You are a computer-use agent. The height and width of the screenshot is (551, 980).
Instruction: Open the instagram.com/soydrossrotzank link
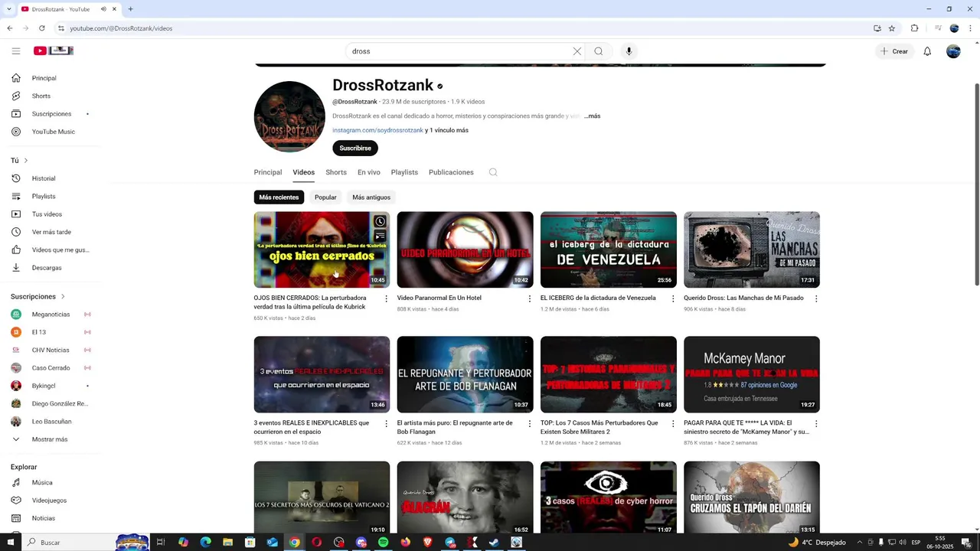click(377, 130)
